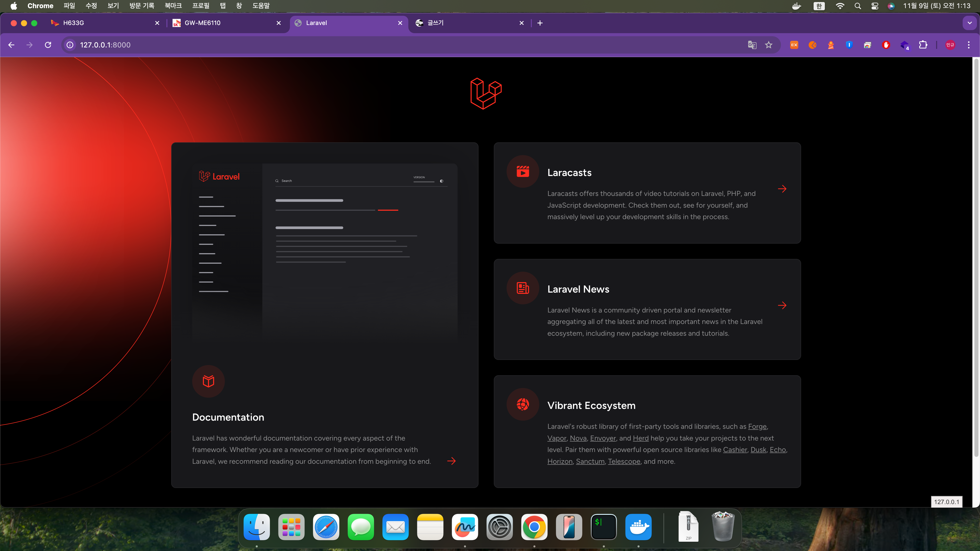980x551 pixels.
Task: Open Chrome three-dot menu
Action: (x=969, y=45)
